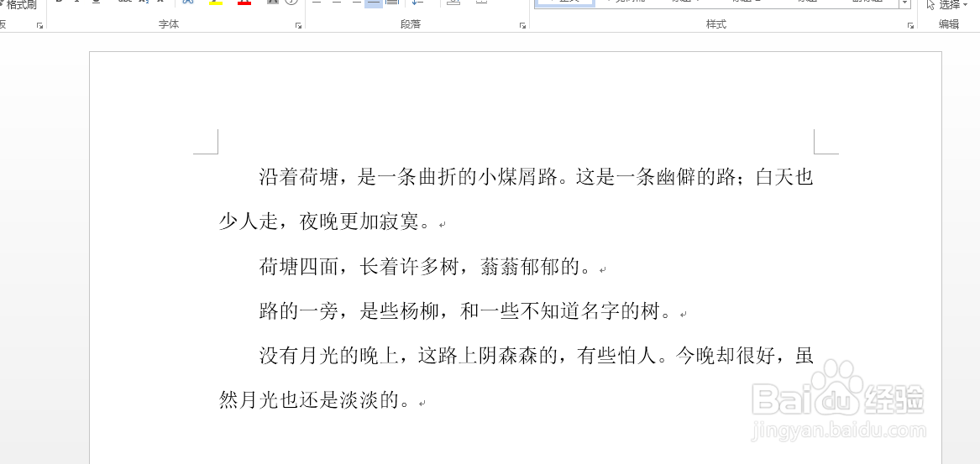
Task: Click the phrase "长着许多树"
Action: point(408,268)
